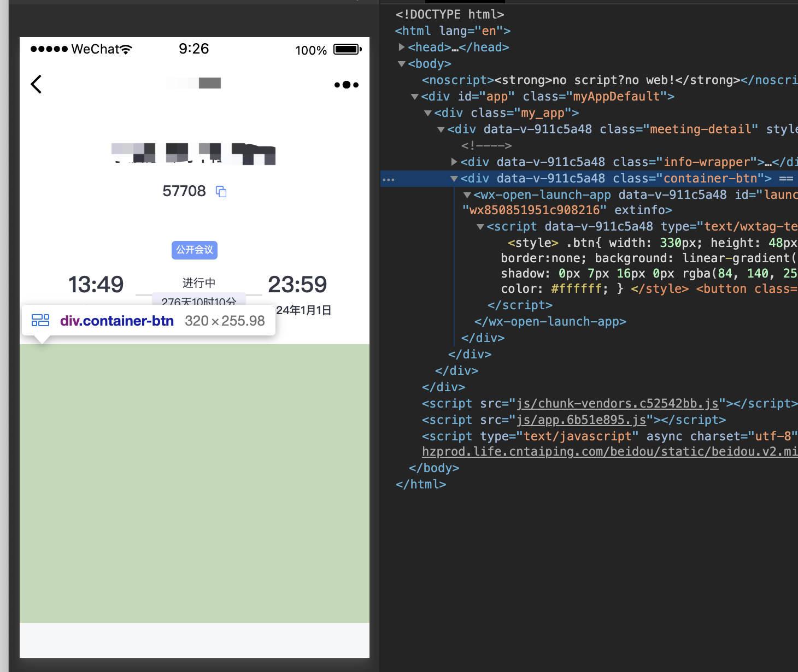Open the js/chunk-vendors.c52542bb.js link
Image resolution: width=798 pixels, height=672 pixels.
(618, 403)
